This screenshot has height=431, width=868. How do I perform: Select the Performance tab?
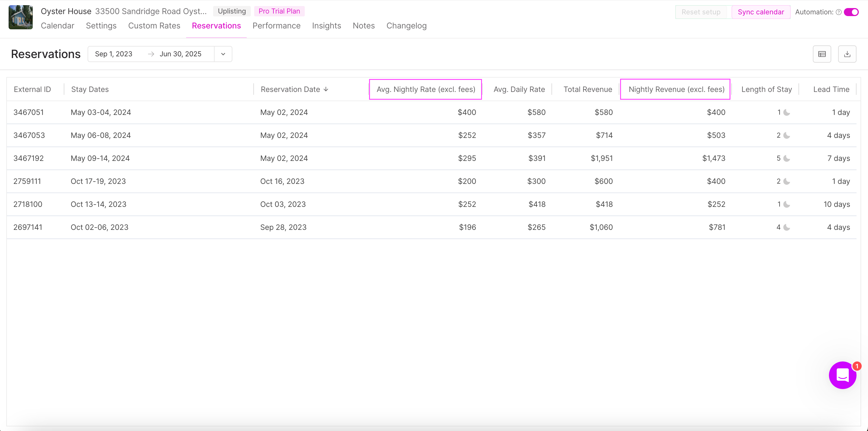click(276, 26)
